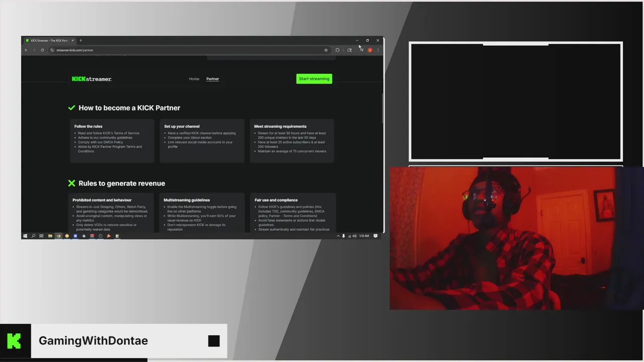Reload the streamer.kick.com page
This screenshot has height=362, width=644.
tap(42, 50)
